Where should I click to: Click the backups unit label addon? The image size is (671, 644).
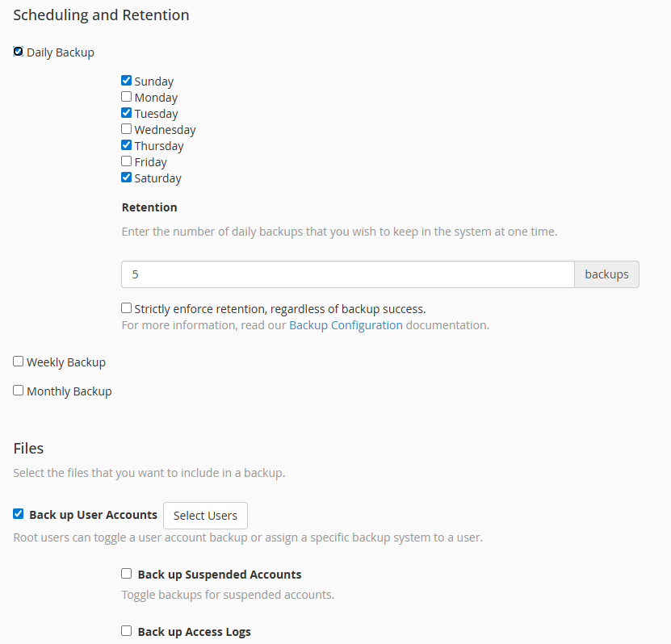pos(607,274)
